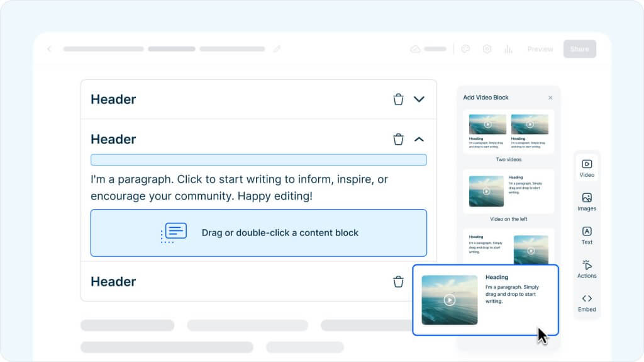Open the settings gear in top bar
This screenshot has height=362, width=644.
487,49
